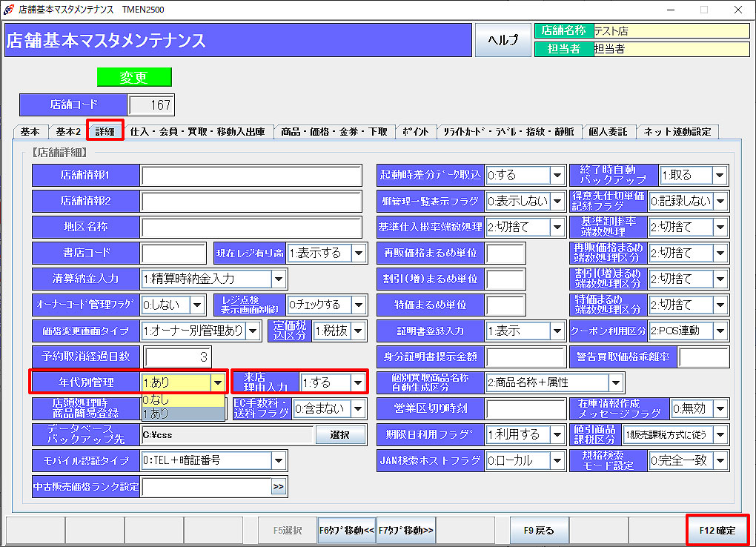Select 0:なし in the 年代別管理 list
The image size is (756, 547).
tap(182, 400)
